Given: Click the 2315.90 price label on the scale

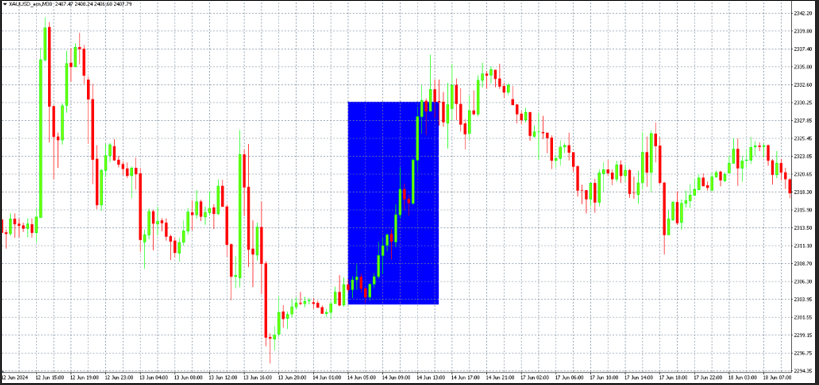Looking at the screenshot, I should [x=803, y=210].
